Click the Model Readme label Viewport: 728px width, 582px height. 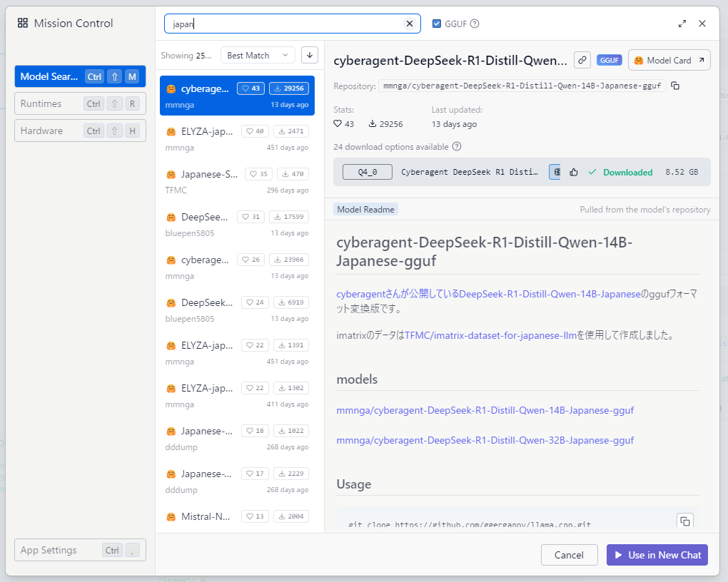pyautogui.click(x=365, y=209)
